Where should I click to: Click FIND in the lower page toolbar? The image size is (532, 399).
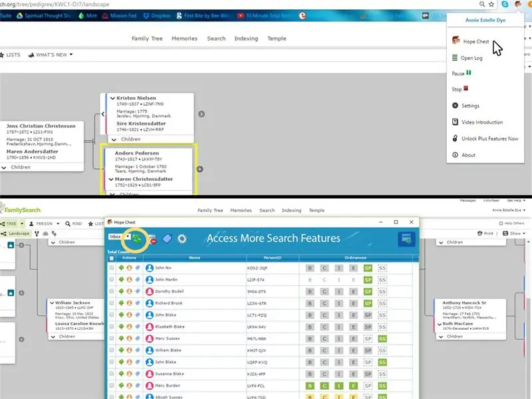pos(74,223)
